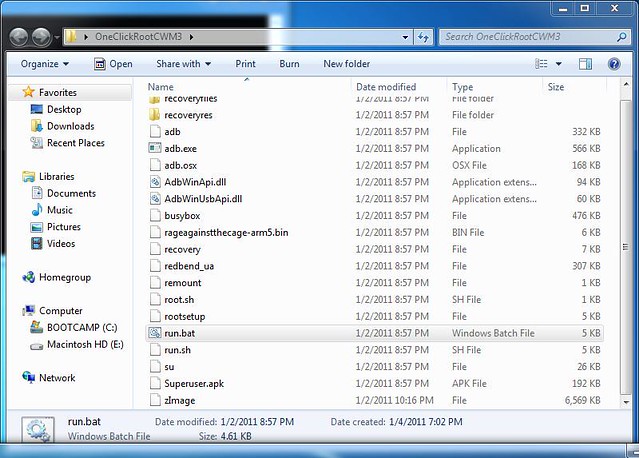
Task: Click Burn in the toolbar
Action: 289,64
